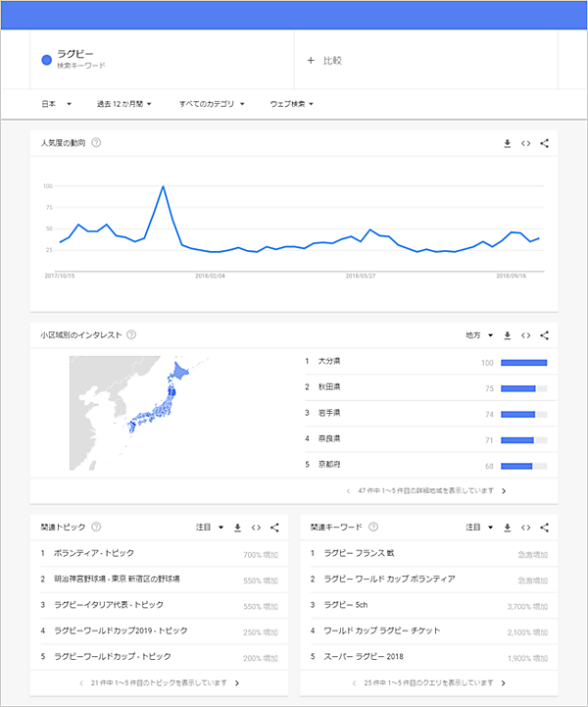Viewport: 588px width, 707px height.
Task: Download the 小区域別のインタレスト data
Action: point(508,335)
